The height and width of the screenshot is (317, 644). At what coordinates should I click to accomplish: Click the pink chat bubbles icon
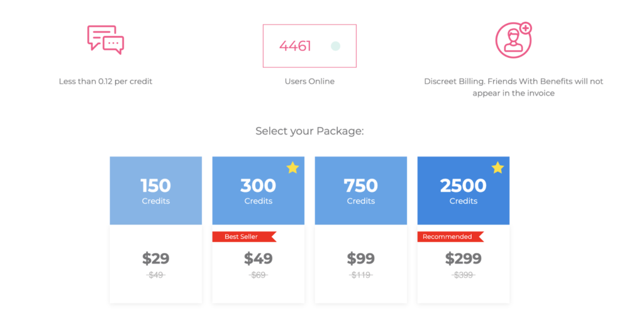click(105, 40)
